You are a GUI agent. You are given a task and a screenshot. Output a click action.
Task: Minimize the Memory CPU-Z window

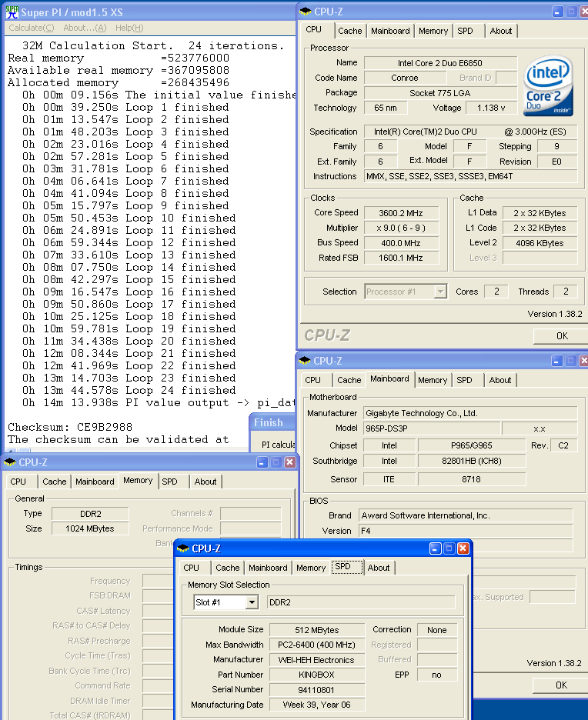coord(262,462)
